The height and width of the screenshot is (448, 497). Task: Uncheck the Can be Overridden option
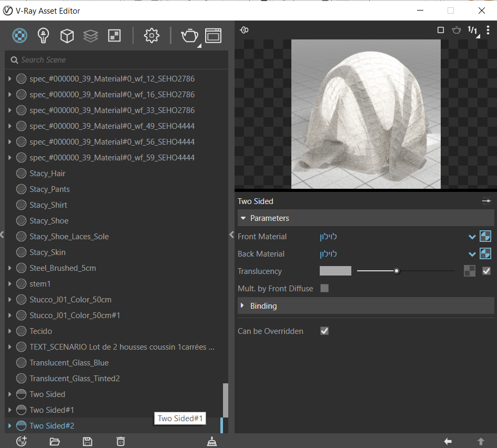click(x=324, y=331)
